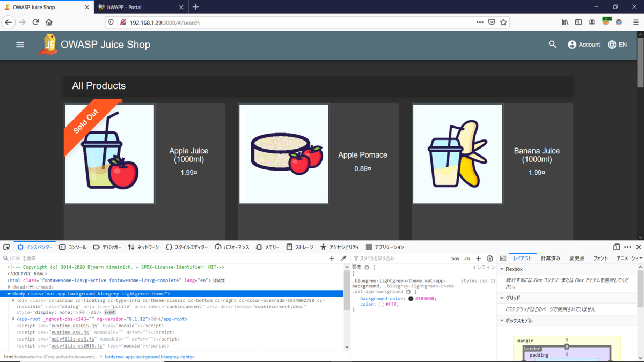Toggle the .cls class panel
644x362 pixels.
(467, 258)
